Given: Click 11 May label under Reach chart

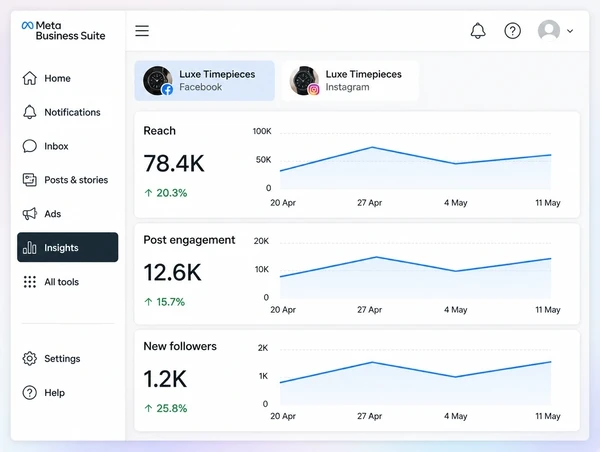Looking at the screenshot, I should [548, 203].
